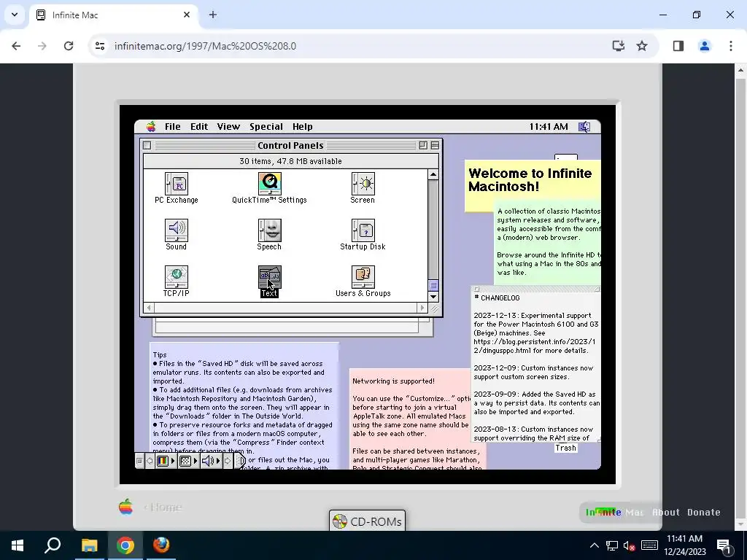Click the Home link below the emulator
This screenshot has height=560, width=747.
point(163,507)
